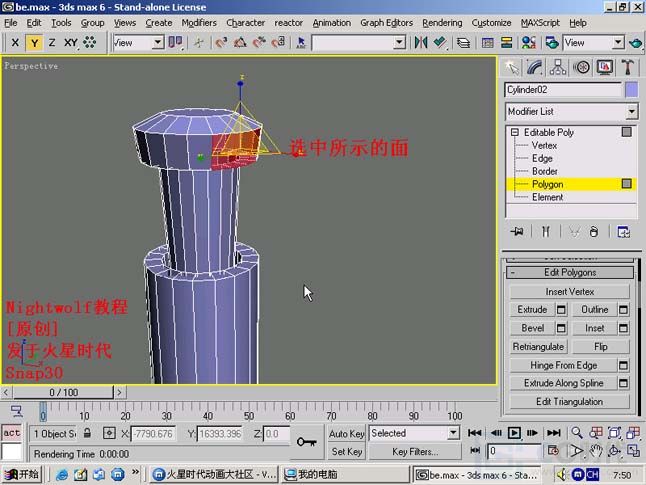646x485 pixels.
Task: Open the Graph Editors menu
Action: [x=386, y=23]
